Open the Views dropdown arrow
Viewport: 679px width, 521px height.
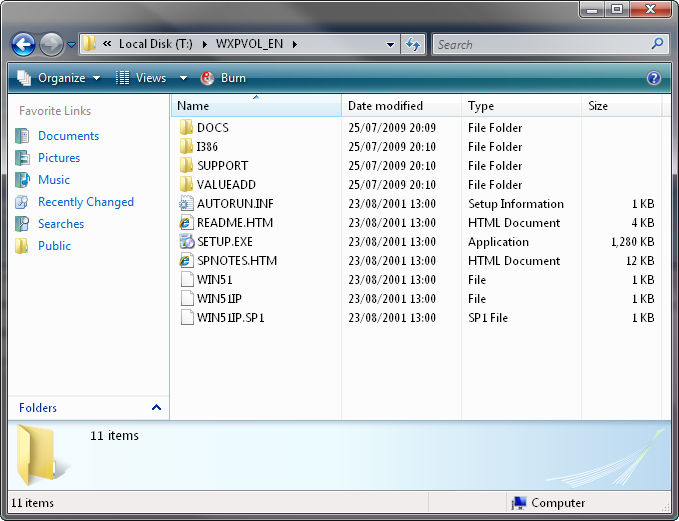(x=183, y=78)
